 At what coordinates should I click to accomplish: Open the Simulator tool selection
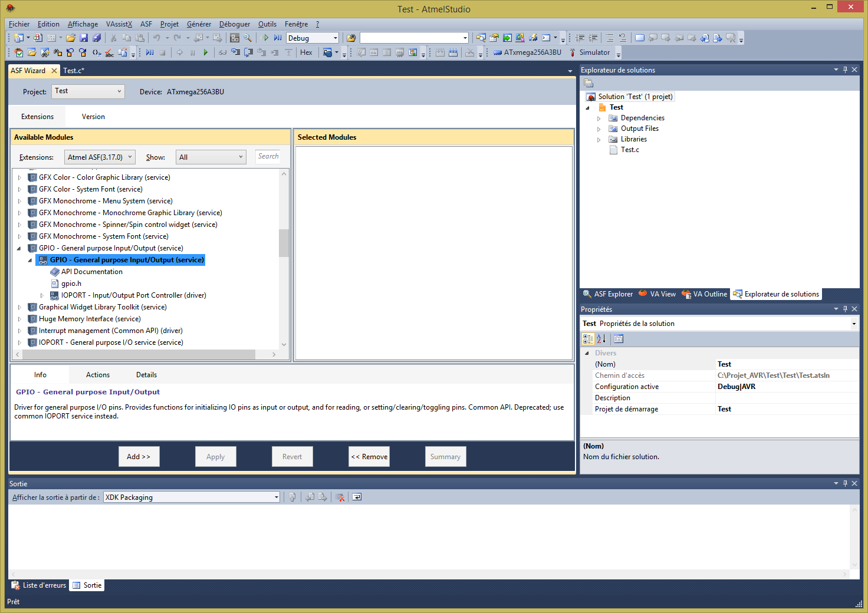589,52
